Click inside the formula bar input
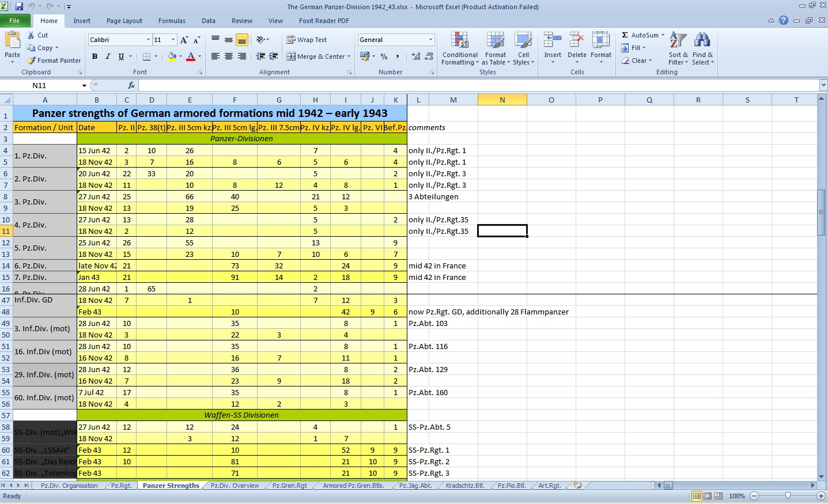 478,85
